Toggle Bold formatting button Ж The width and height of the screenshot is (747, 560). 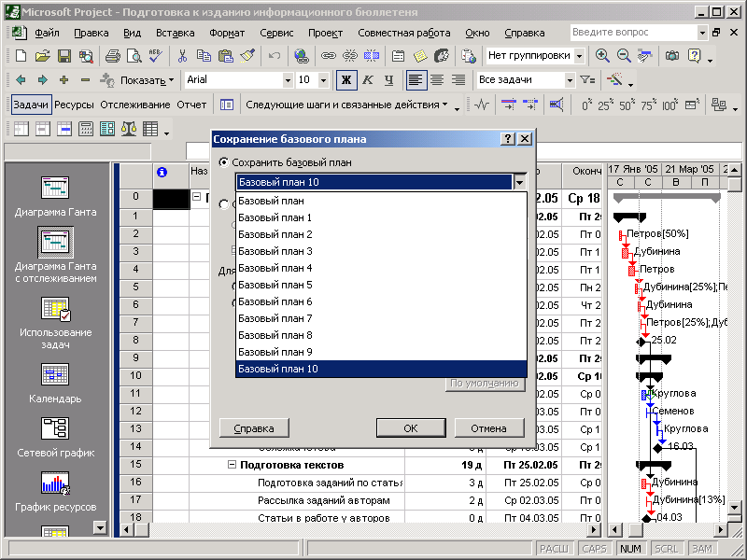point(346,80)
